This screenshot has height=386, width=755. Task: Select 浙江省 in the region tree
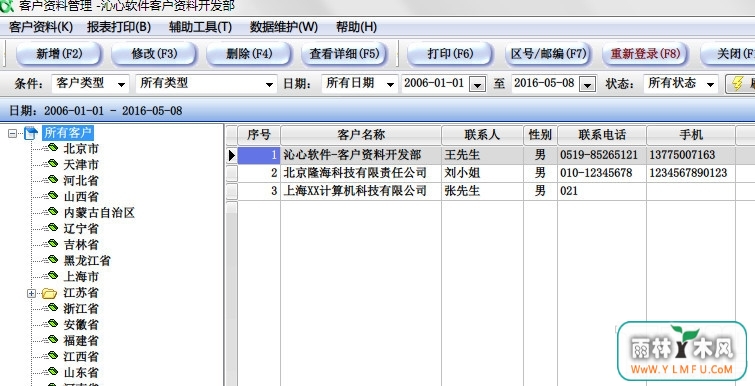click(x=81, y=308)
